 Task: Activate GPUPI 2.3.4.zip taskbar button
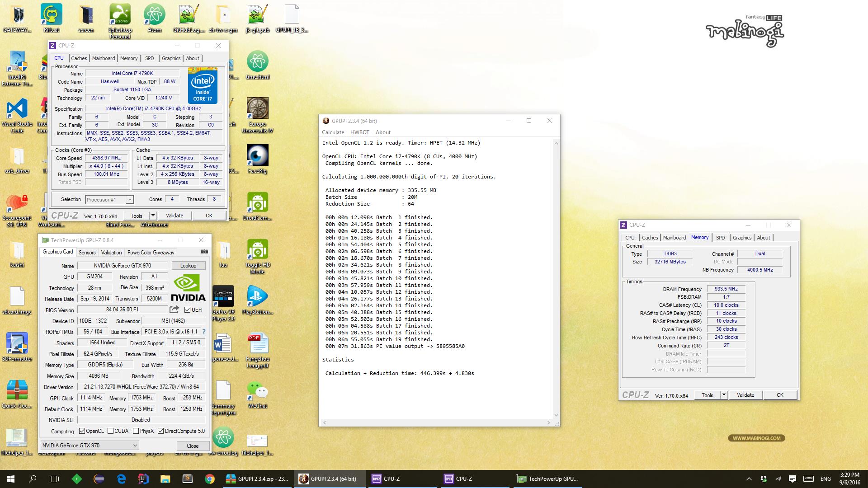click(258, 479)
